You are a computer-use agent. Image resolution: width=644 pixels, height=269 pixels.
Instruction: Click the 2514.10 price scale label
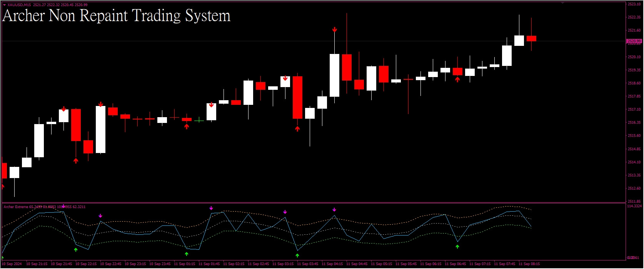(x=634, y=162)
